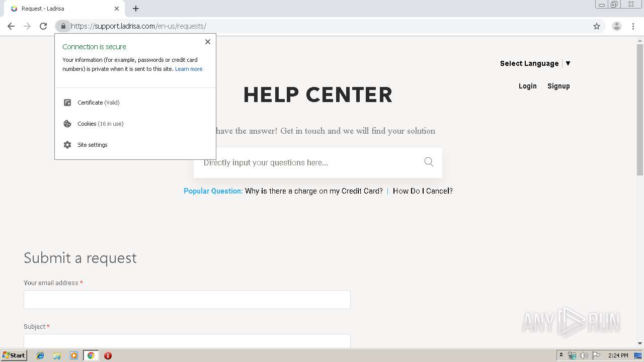Close the Connection is secure popup
The width and height of the screenshot is (644, 362).
[x=208, y=42]
